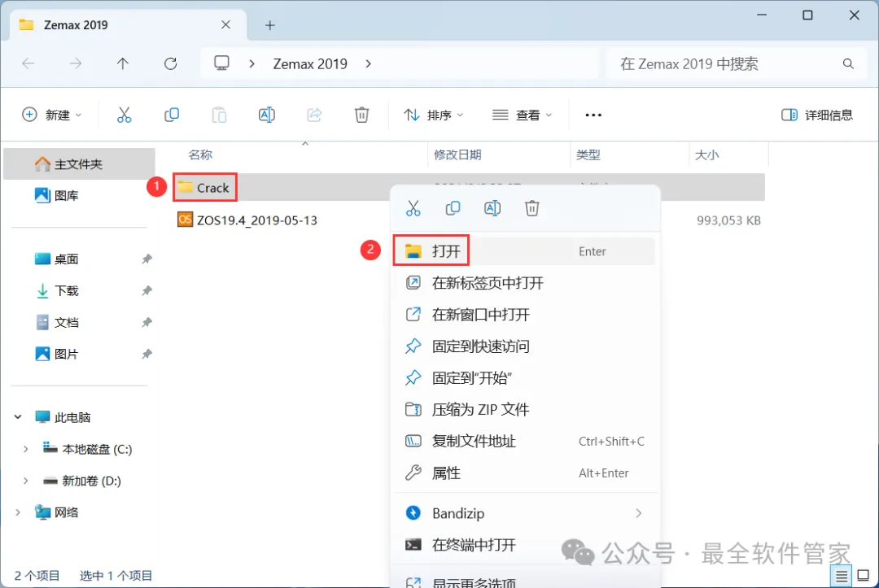Switch to large thumbnails view icon
This screenshot has width=879, height=588.
(x=864, y=576)
